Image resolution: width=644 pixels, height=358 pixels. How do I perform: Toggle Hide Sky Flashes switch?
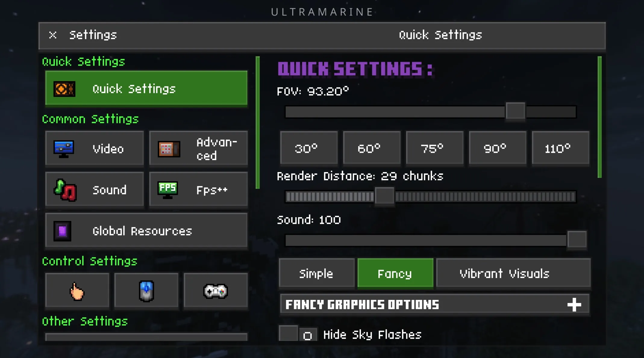[298, 334]
